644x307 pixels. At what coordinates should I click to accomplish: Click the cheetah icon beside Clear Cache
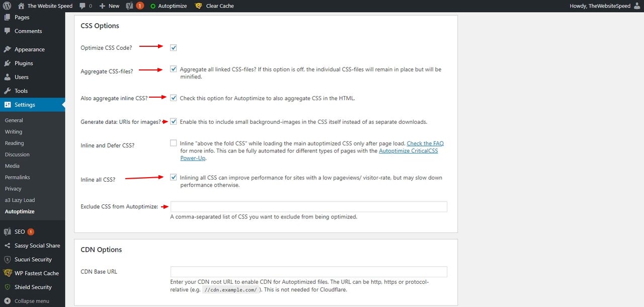tap(199, 6)
